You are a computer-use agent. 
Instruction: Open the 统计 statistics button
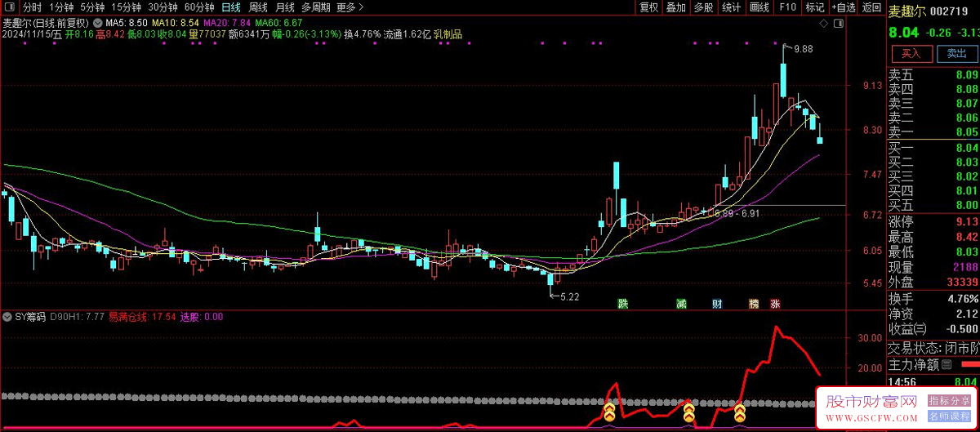point(731,7)
